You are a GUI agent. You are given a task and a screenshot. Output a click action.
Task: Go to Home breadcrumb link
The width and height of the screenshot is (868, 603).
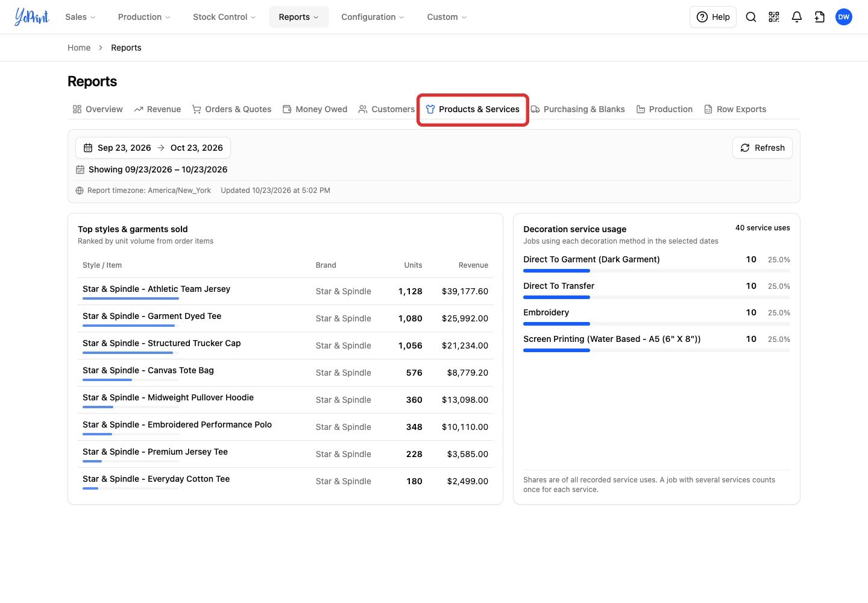[79, 48]
